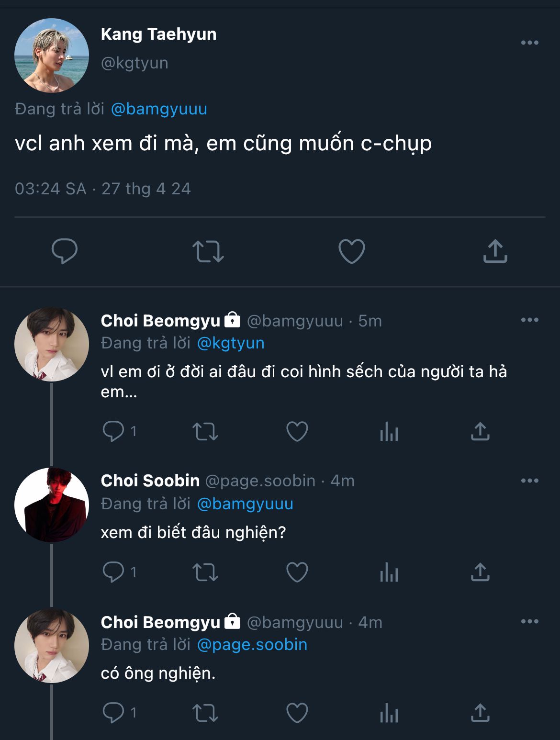
Task: Retweet Choi Soobin's reply
Action: 205,572
